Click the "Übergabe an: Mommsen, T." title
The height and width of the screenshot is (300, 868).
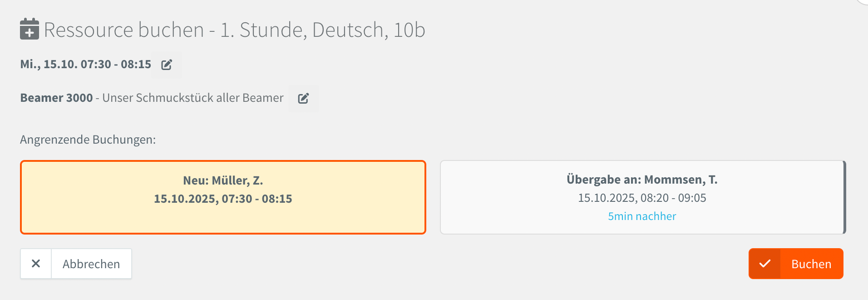click(x=642, y=180)
